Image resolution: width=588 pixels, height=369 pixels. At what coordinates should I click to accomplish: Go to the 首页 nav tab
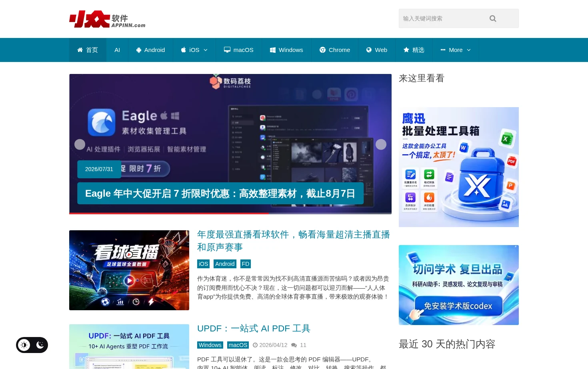coord(88,50)
